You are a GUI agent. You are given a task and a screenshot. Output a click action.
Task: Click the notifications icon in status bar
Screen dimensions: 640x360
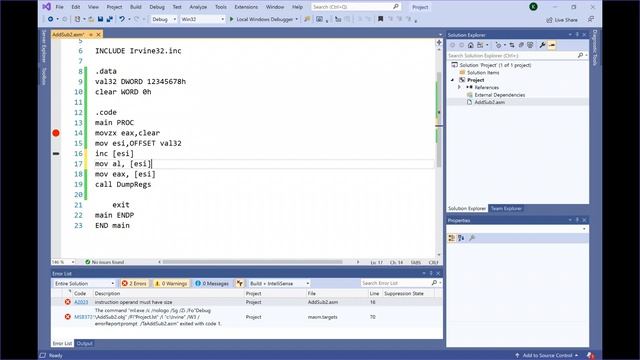coord(590,356)
